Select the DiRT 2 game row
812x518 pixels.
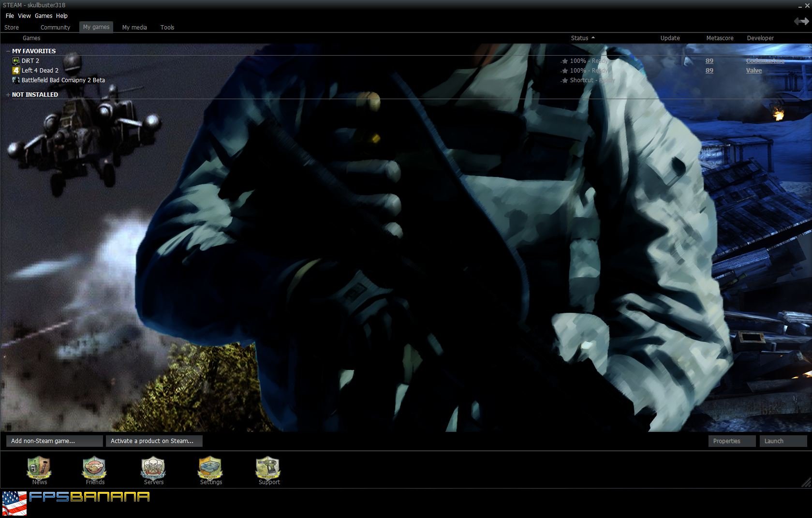click(406, 61)
